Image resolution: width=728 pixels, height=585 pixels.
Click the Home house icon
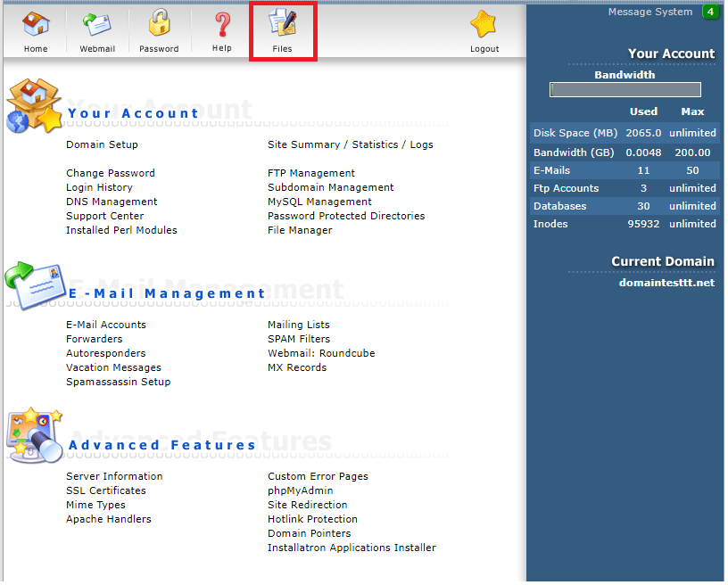[36, 24]
